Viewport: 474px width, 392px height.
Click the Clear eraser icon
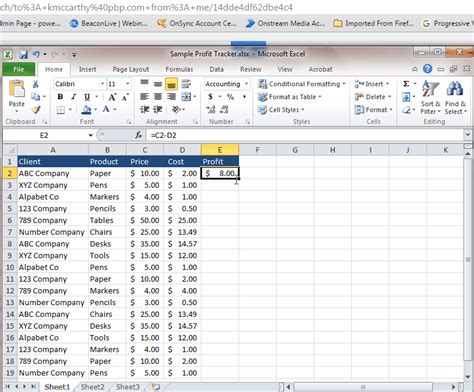pos(406,110)
